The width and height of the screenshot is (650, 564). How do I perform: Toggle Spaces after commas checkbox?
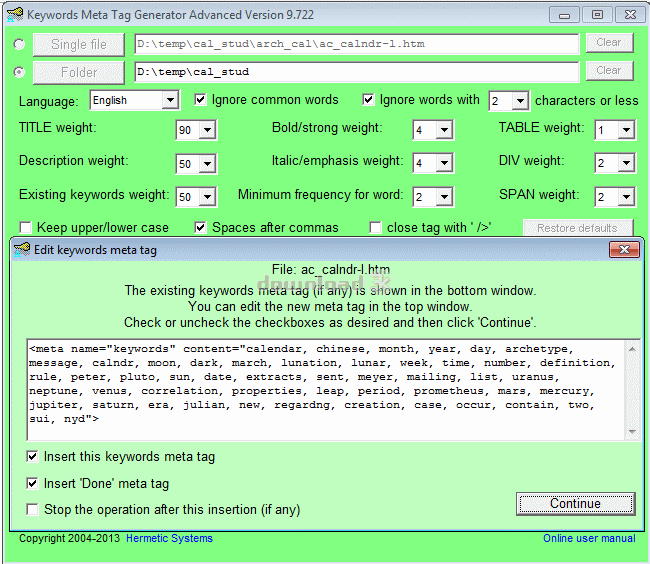pyautogui.click(x=200, y=228)
